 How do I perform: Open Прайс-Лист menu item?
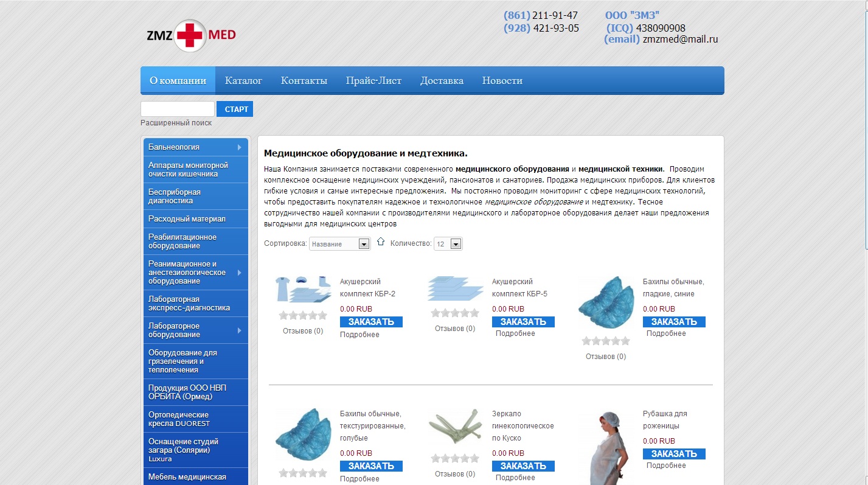(373, 80)
